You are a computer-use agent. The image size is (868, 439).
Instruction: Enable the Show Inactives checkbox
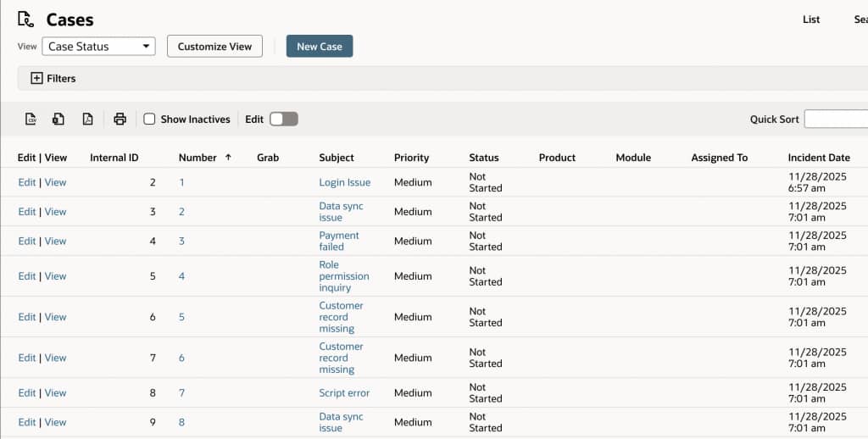point(149,119)
